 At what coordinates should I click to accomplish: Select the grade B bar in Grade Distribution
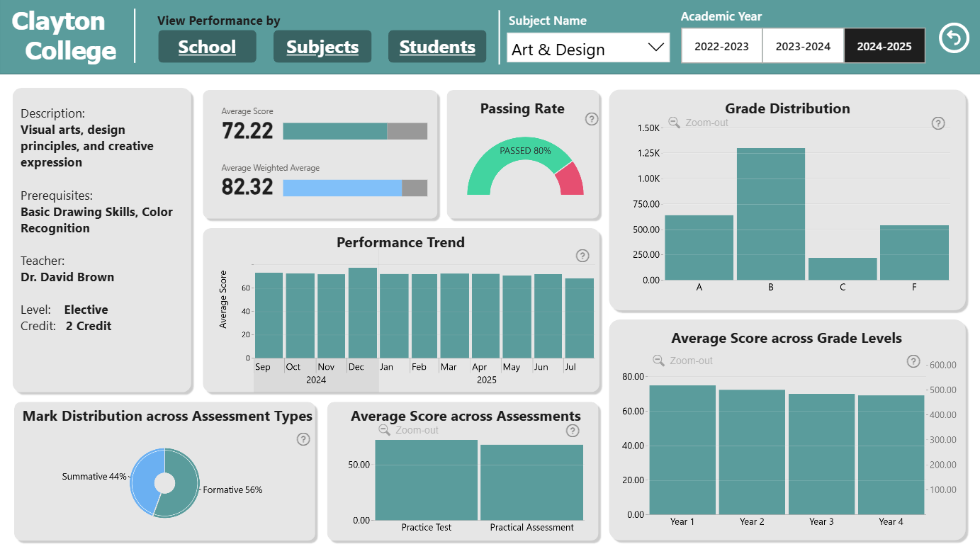click(771, 214)
